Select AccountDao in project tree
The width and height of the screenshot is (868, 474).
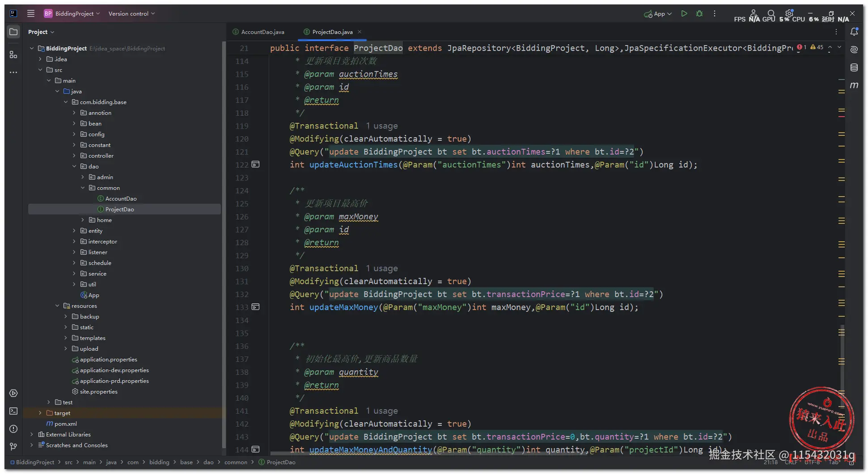pos(121,198)
